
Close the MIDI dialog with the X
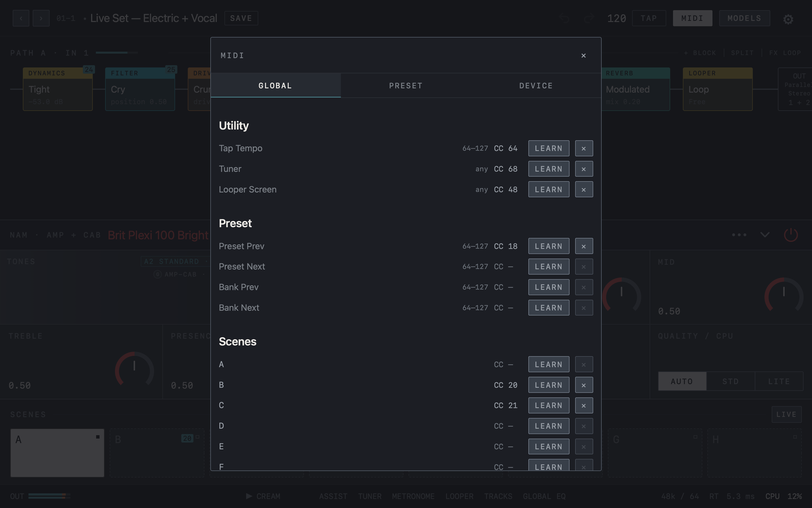coord(584,55)
